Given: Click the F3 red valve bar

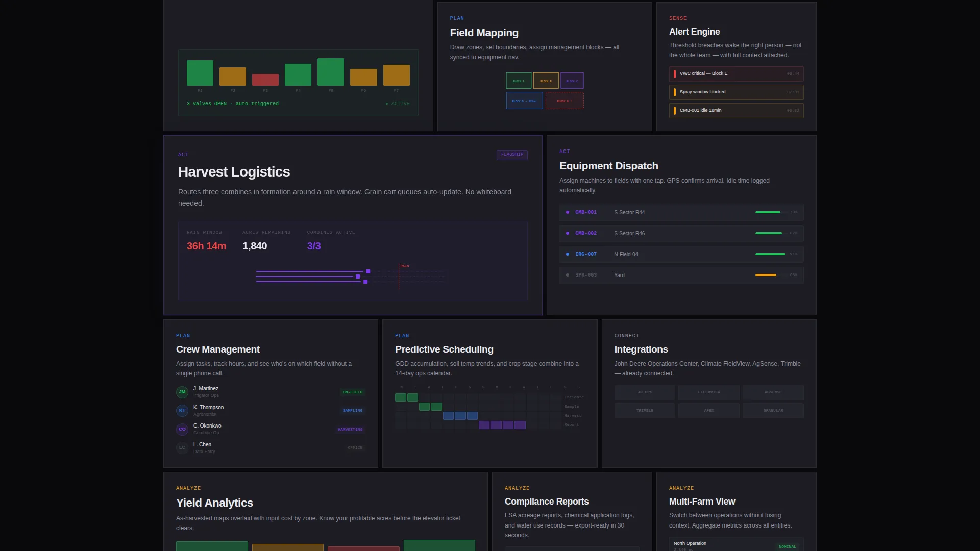Looking at the screenshot, I should [265, 80].
